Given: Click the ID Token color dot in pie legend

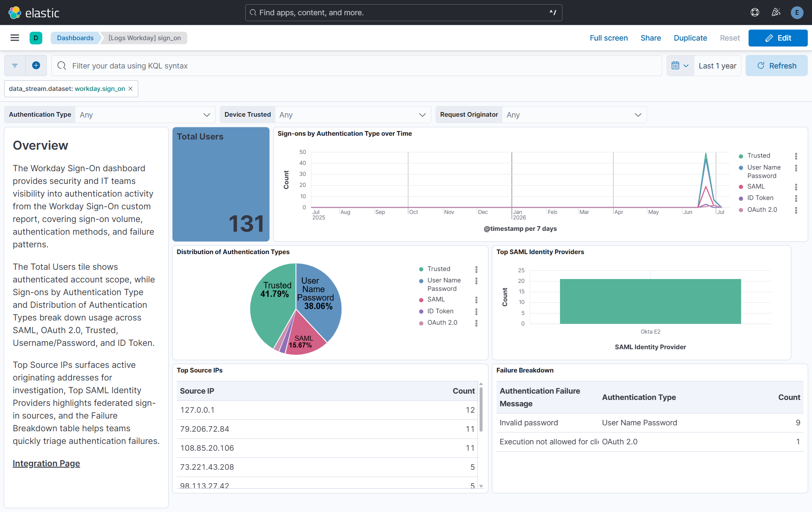Looking at the screenshot, I should pos(421,312).
